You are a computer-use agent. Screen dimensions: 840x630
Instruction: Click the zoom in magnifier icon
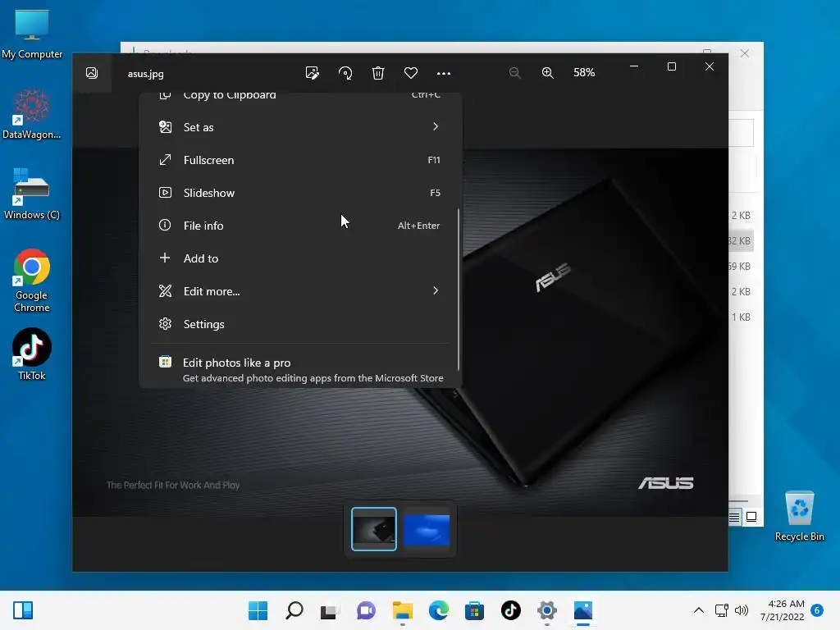click(x=547, y=73)
